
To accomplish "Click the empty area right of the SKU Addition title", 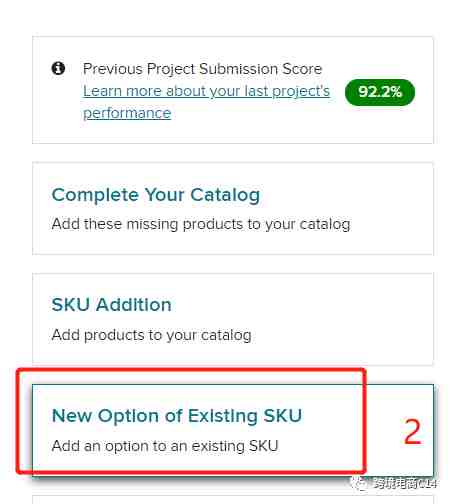I will [x=300, y=305].
